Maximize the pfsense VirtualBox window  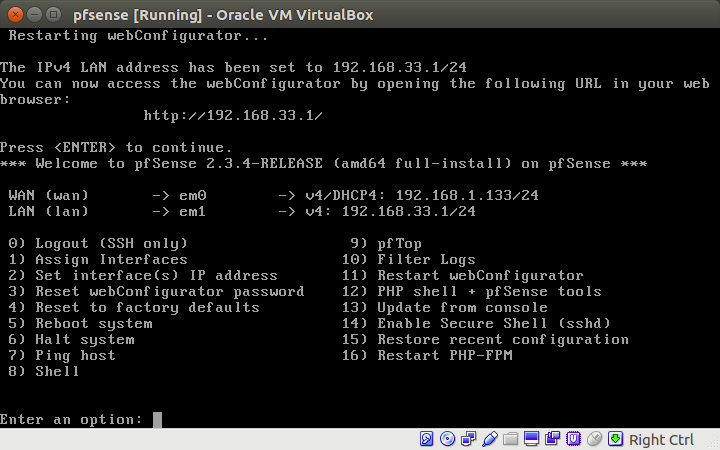54,15
